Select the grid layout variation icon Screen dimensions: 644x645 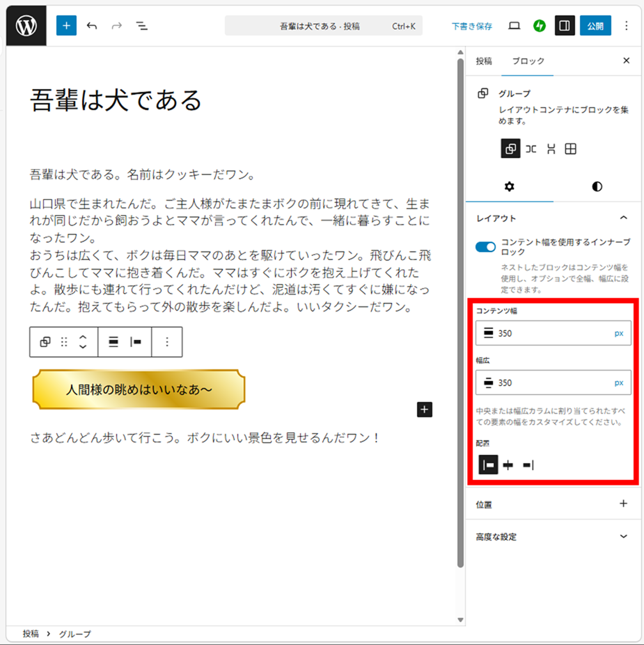click(x=570, y=149)
